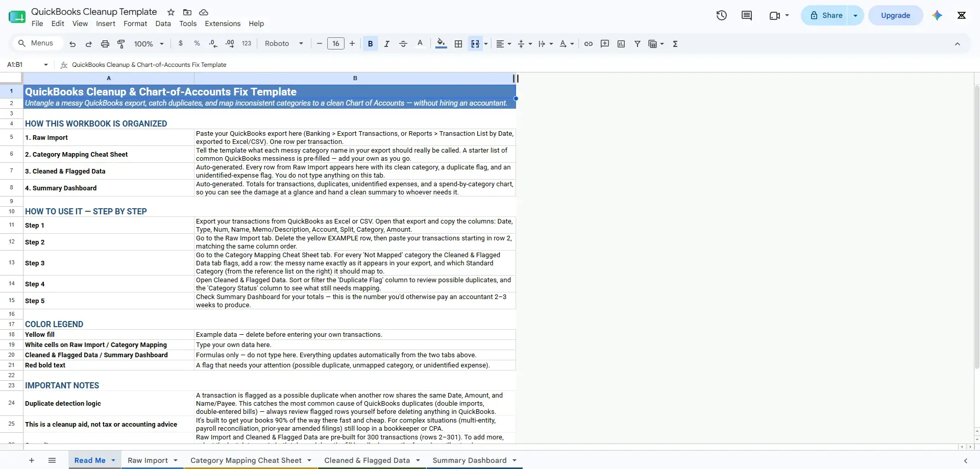Open functions sigma icon

675,44
